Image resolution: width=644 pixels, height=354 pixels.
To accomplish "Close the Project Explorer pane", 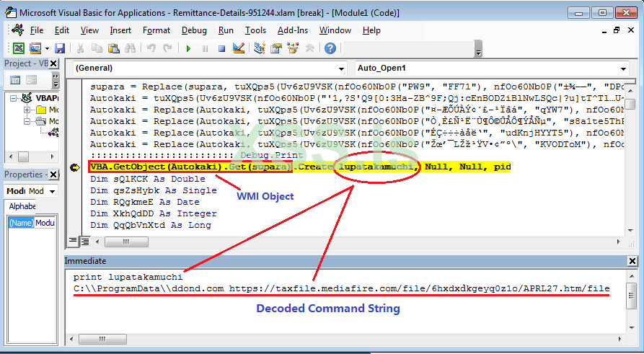I will click(54, 63).
